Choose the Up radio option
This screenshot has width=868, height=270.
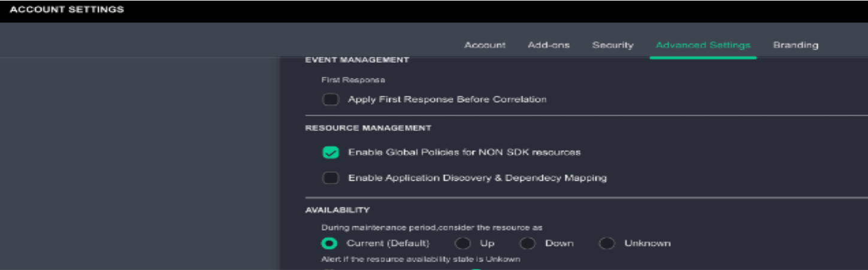click(x=462, y=244)
